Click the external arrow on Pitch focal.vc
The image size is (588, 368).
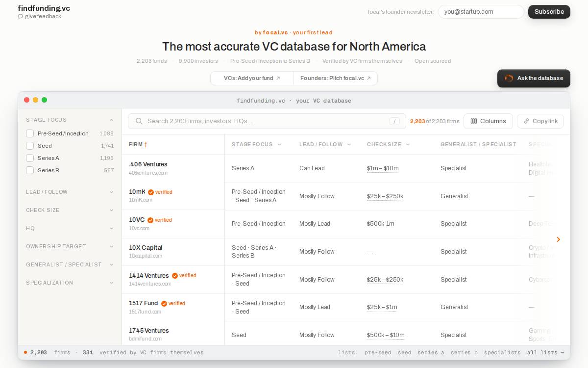369,78
